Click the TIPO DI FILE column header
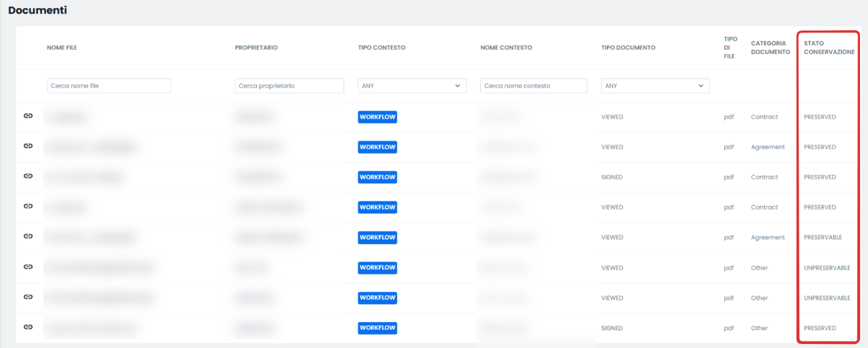This screenshot has width=868, height=348. coord(730,48)
